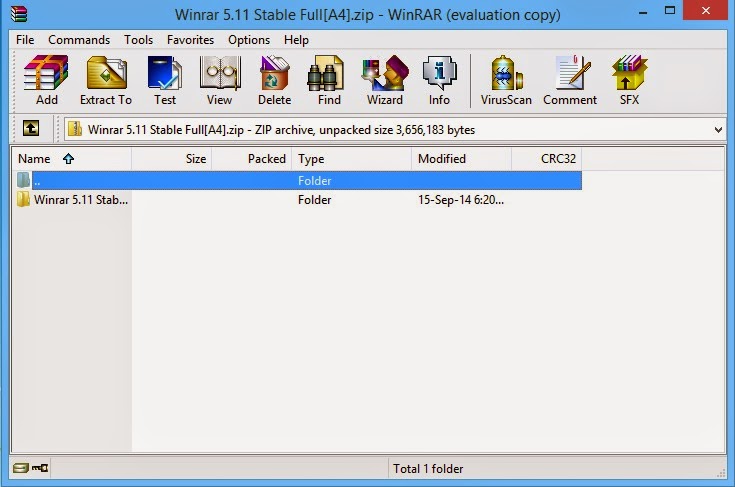Sort by the CRC32 column header
Image resolution: width=735 pixels, height=487 pixels.
pos(547,159)
